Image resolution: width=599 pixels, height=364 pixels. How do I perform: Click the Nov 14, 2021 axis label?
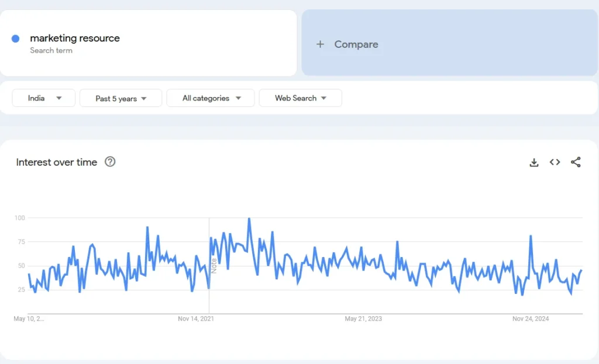[195, 319]
